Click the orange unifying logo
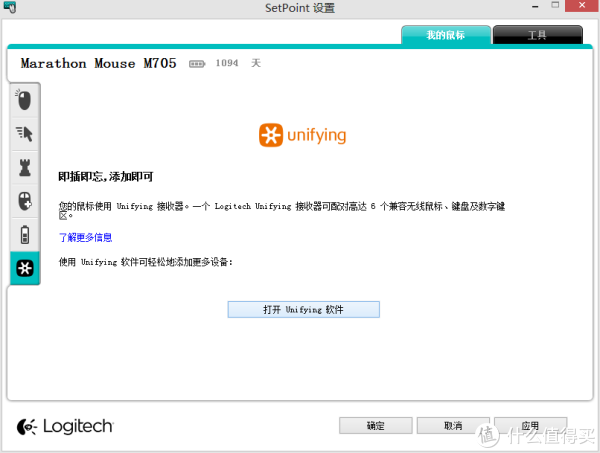Screen dimensions: 600x453 (x=302, y=135)
